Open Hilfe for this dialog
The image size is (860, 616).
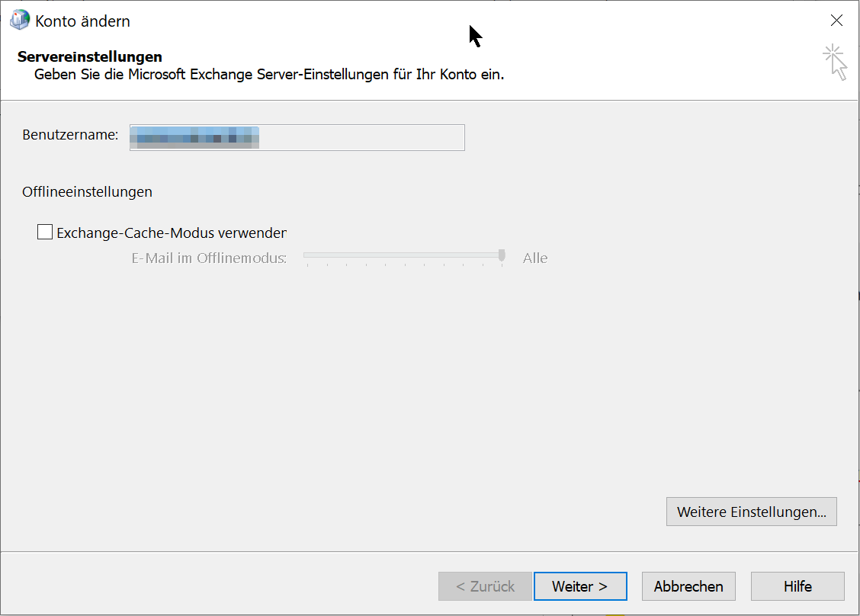coord(797,586)
